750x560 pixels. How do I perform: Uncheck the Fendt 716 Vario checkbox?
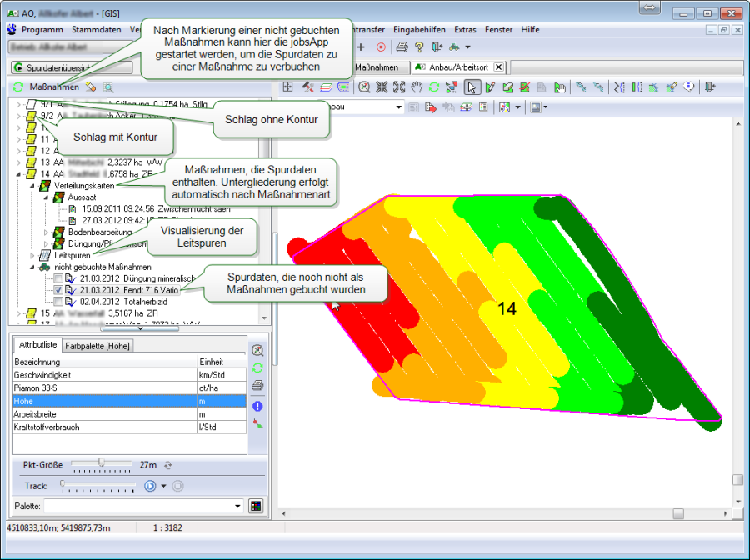58,289
